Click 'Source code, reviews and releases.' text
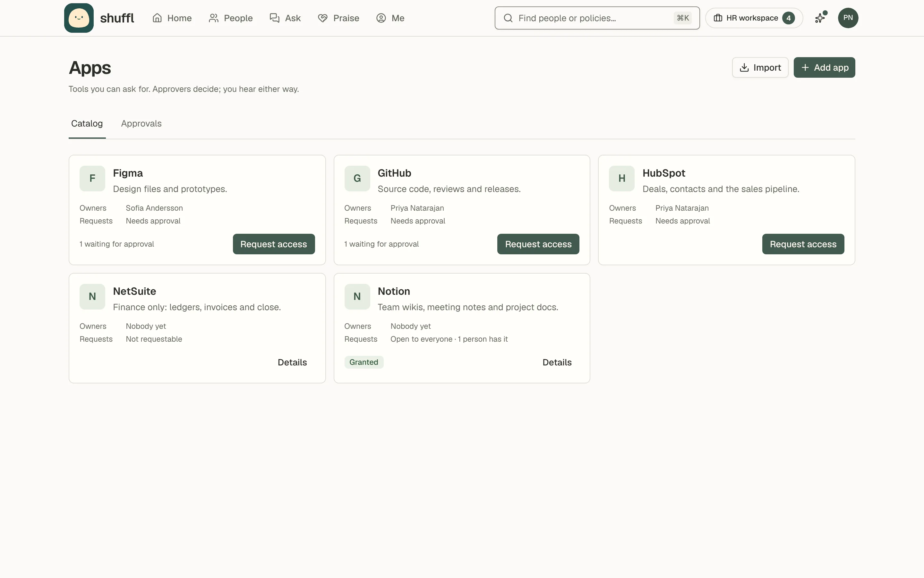Viewport: 924px width, 578px height. (449, 189)
